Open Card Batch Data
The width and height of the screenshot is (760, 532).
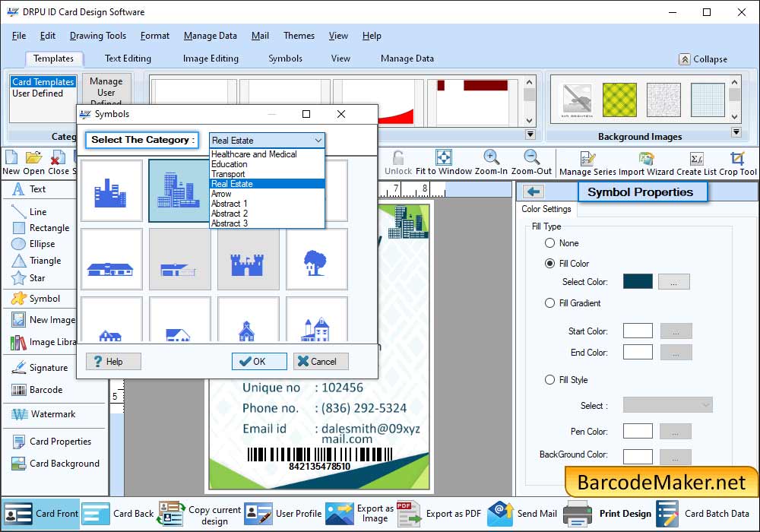pyautogui.click(x=703, y=514)
